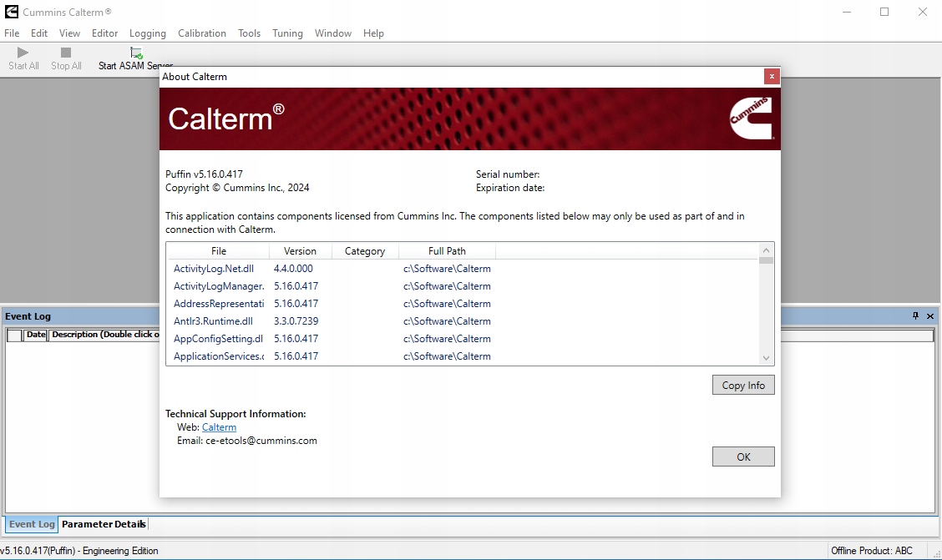The width and height of the screenshot is (942, 560).
Task: Open the Calibration menu
Action: coord(202,33)
